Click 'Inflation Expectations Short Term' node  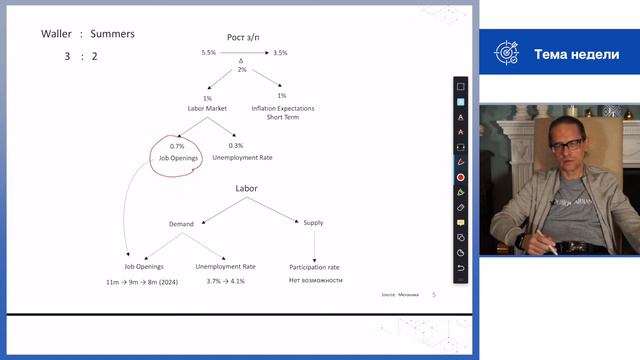[283, 113]
